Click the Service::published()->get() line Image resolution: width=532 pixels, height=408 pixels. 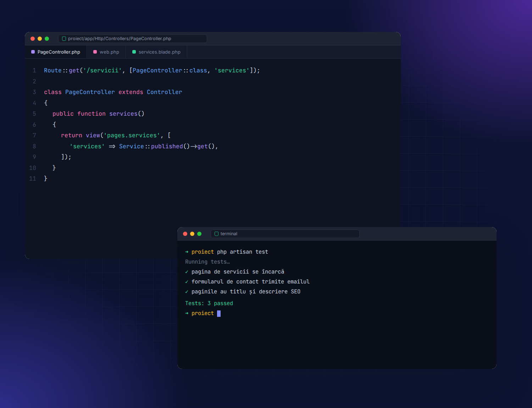point(144,146)
